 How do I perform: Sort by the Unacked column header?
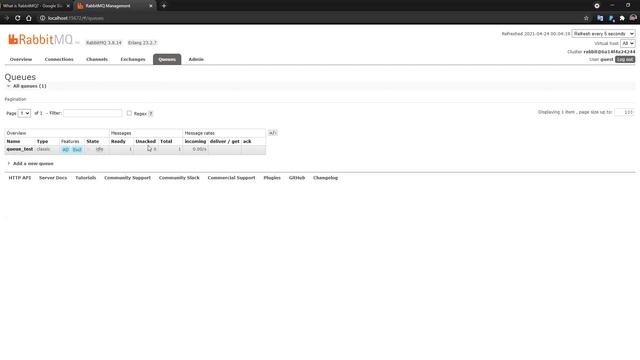coord(146,141)
